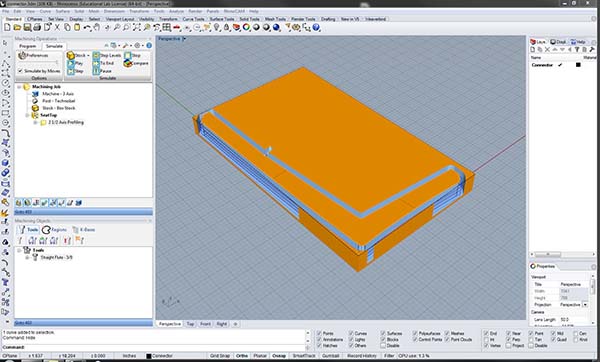Toggle Osnap in status bar
The height and width of the screenshot is (362, 600).
(279, 356)
